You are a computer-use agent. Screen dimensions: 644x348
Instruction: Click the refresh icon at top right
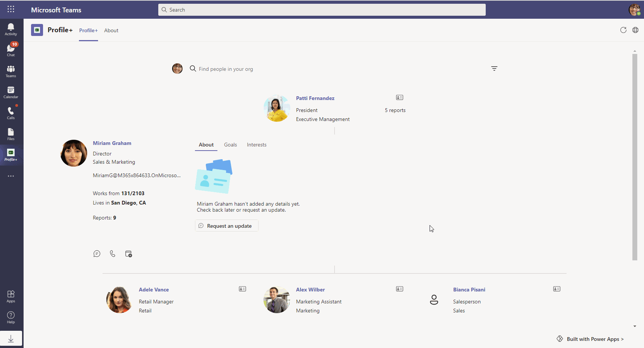click(623, 30)
